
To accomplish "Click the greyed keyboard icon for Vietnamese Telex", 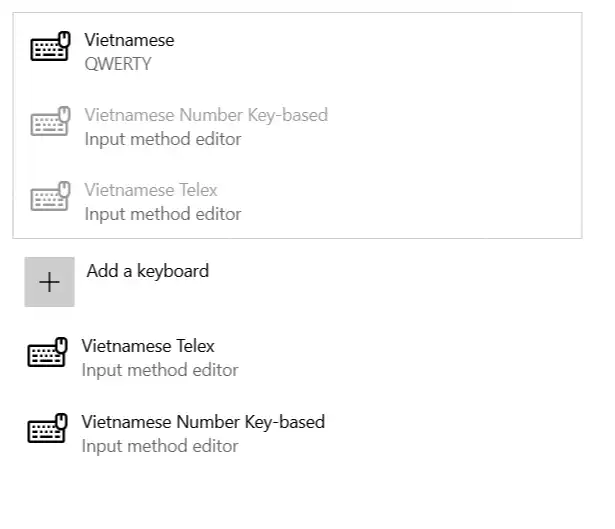I will tap(50, 196).
